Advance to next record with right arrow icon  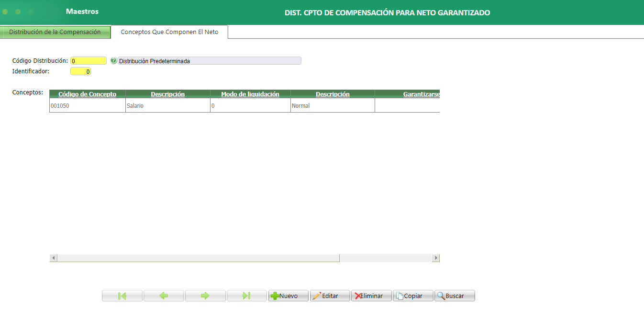(x=205, y=295)
